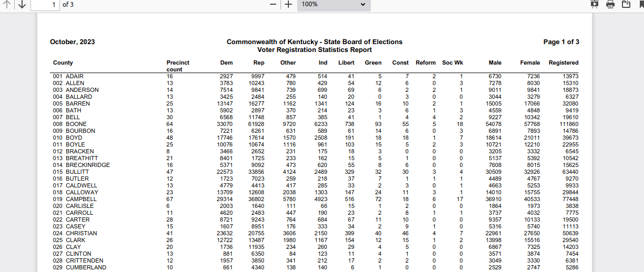
Task: Click the 'October, 2023' date text
Action: tap(72, 42)
